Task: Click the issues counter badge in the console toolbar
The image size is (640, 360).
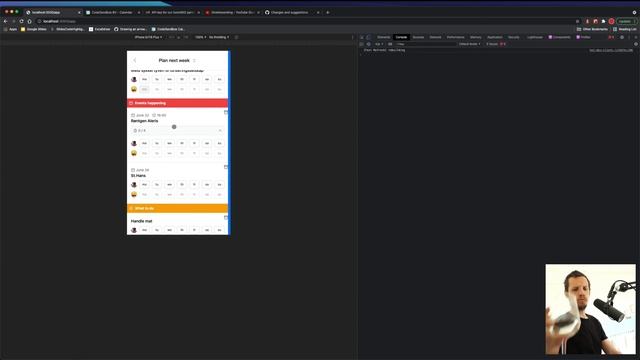Action: pos(496,44)
